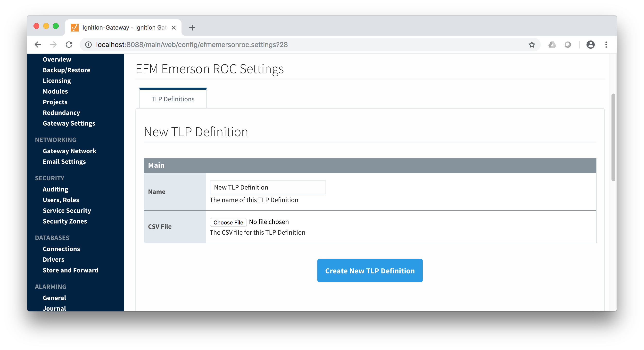
Task: Click the page vertical scrollbar
Action: point(613,137)
